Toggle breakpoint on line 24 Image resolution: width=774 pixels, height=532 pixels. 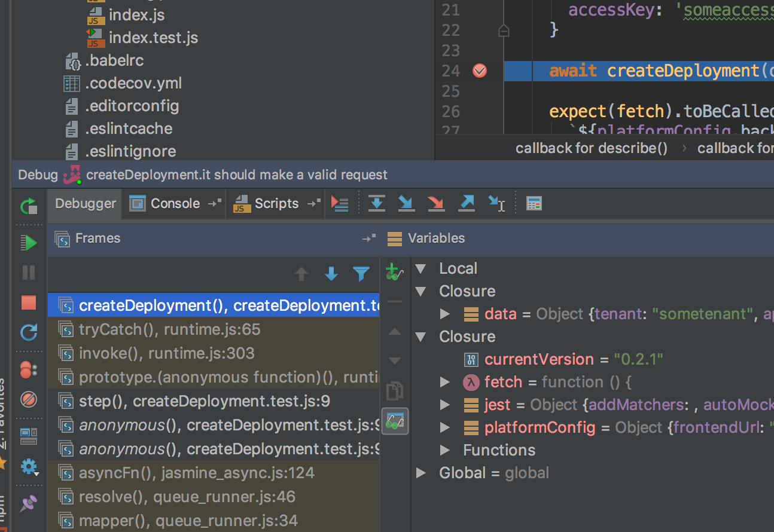click(480, 71)
